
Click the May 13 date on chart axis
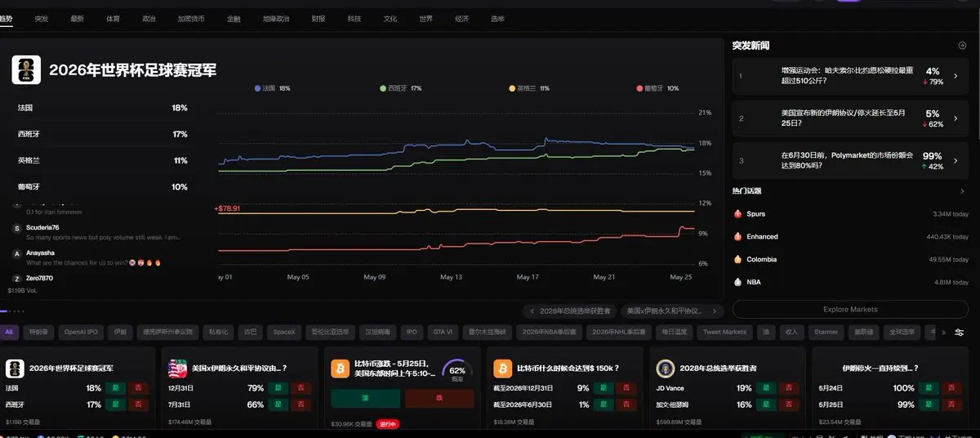point(451,277)
